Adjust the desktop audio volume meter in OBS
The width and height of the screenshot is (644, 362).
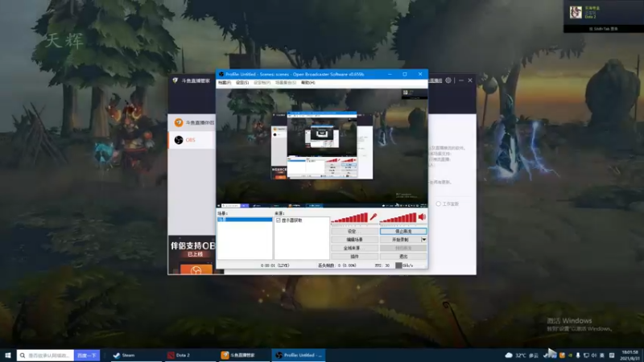pos(398,218)
